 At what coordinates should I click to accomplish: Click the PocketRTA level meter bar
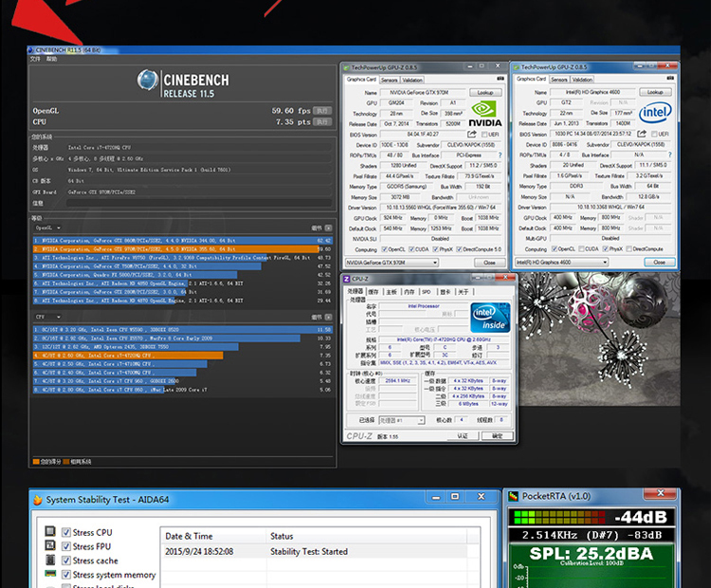559,517
